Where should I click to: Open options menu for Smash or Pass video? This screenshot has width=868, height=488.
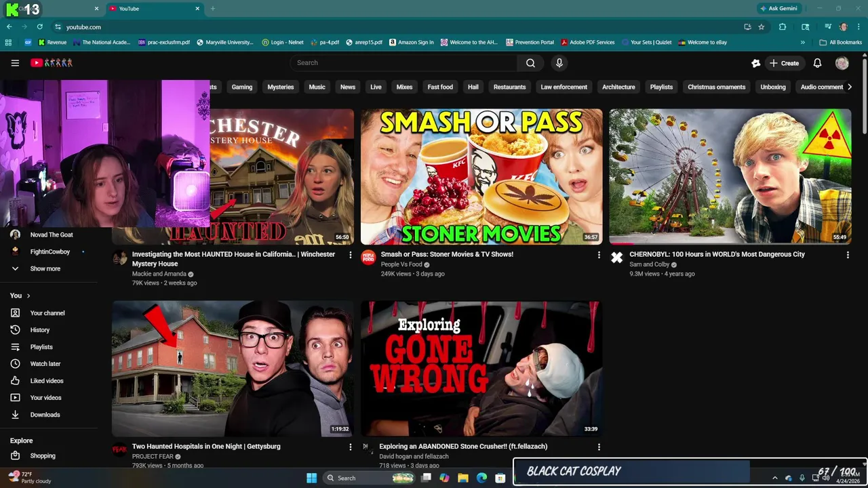point(598,255)
